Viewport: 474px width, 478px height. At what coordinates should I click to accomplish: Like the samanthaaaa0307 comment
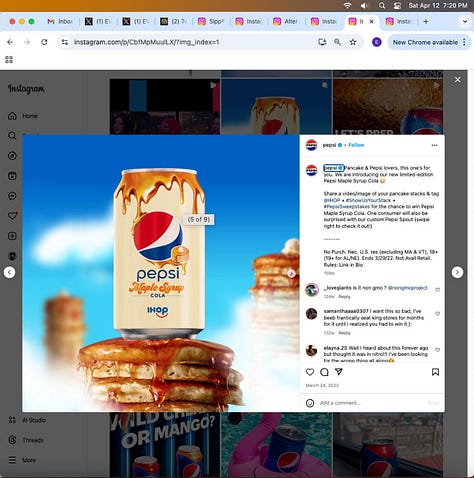(x=438, y=314)
